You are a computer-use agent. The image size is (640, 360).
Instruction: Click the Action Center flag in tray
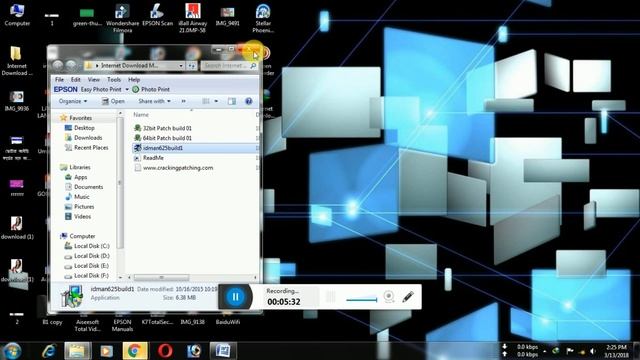click(x=570, y=351)
